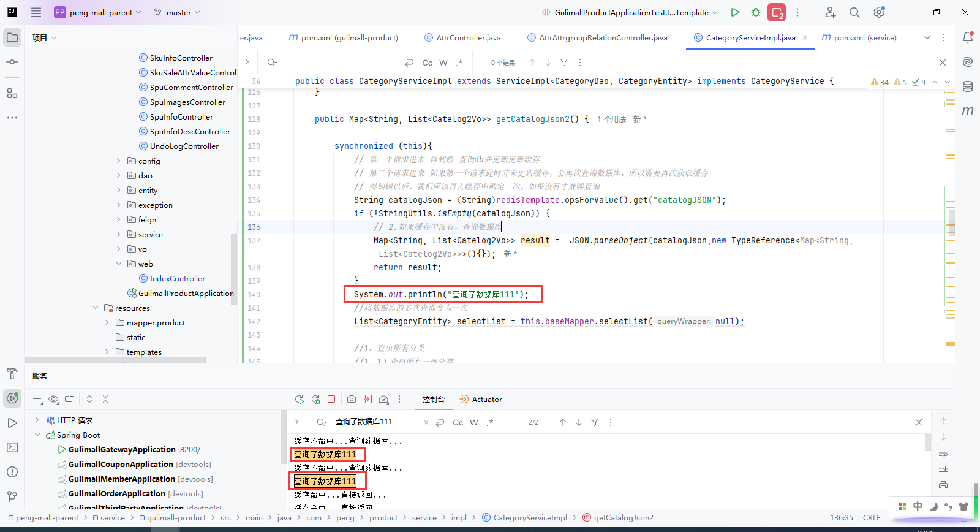Switch to AttrAttrgroupRelationController.java tab
Viewport: 980px width, 532px height.
tap(597, 37)
